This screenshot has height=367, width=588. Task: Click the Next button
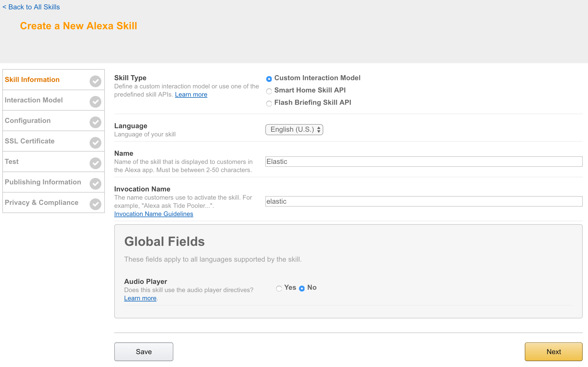553,351
